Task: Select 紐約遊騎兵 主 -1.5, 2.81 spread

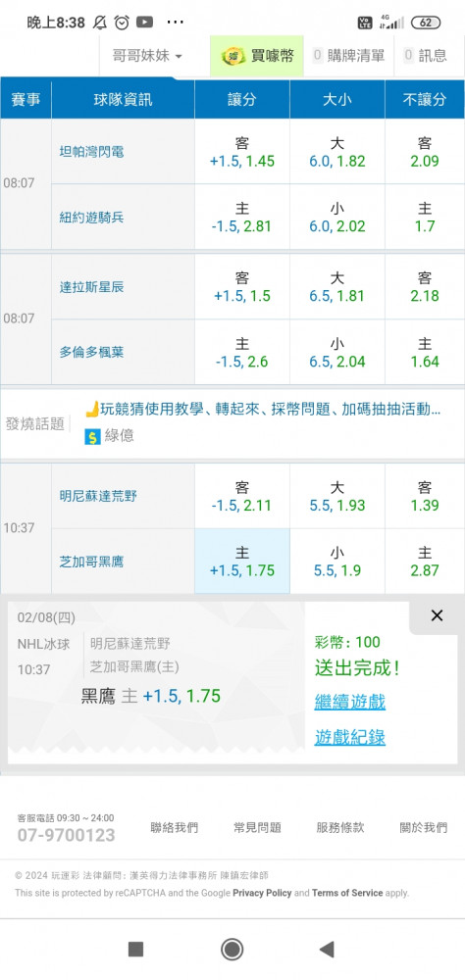Action: [242, 217]
